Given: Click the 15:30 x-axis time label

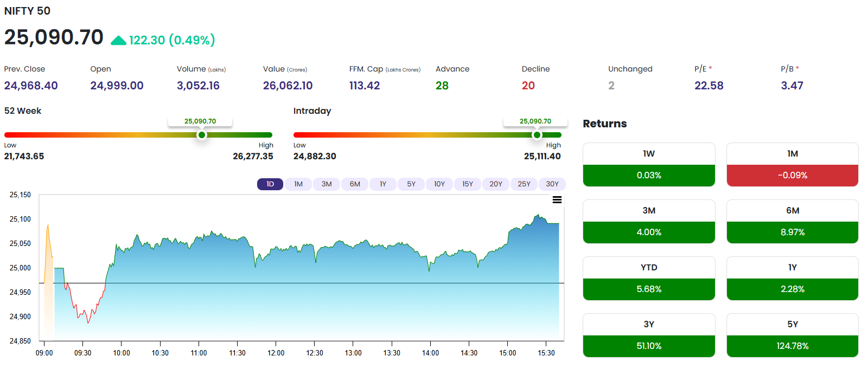Looking at the screenshot, I should [x=546, y=353].
